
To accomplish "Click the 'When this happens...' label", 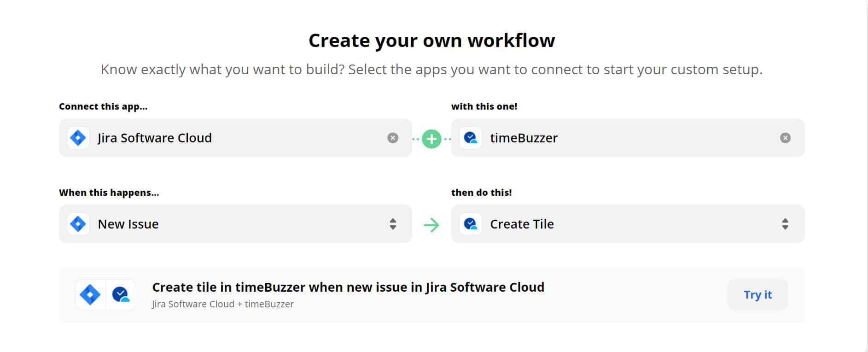I will pyautogui.click(x=109, y=193).
